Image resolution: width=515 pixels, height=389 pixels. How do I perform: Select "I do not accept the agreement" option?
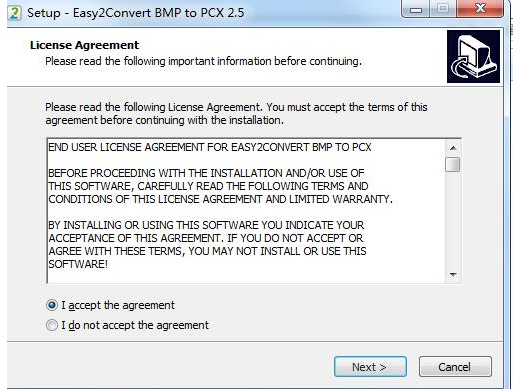(x=52, y=325)
